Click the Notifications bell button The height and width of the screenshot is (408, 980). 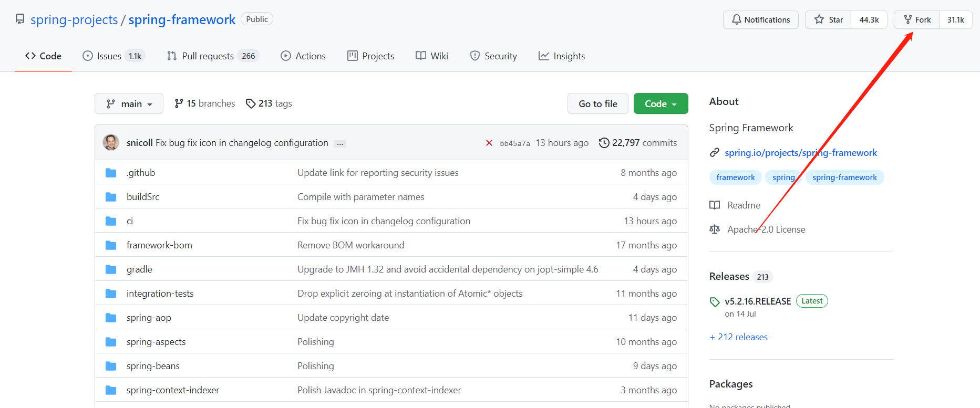click(x=761, y=19)
